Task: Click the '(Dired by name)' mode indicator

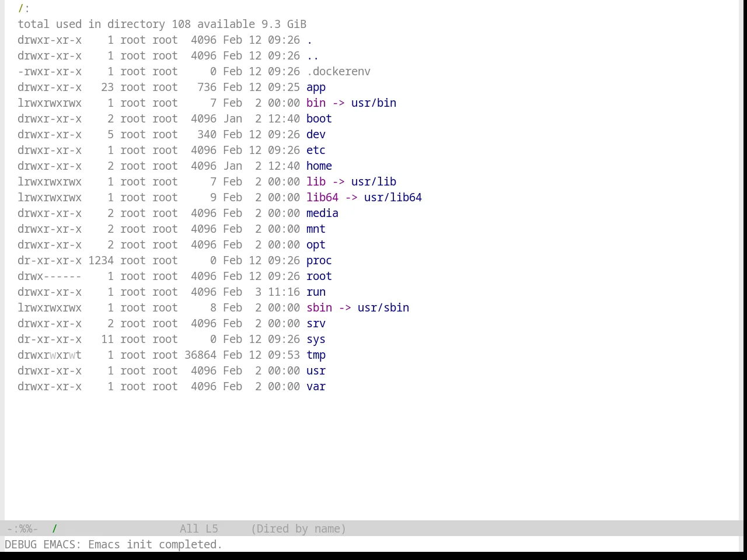Action: click(x=298, y=529)
